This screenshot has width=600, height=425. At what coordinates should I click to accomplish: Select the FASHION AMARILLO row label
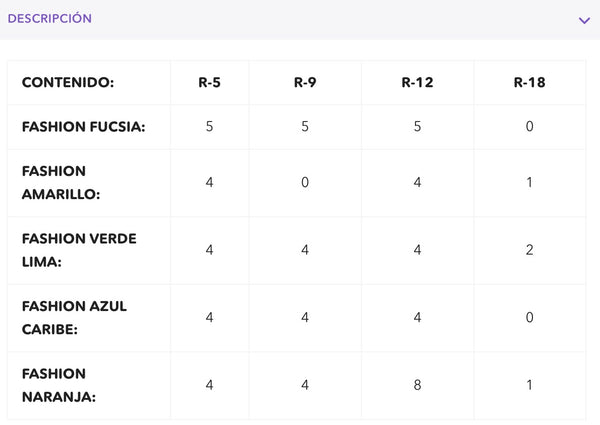point(61,182)
